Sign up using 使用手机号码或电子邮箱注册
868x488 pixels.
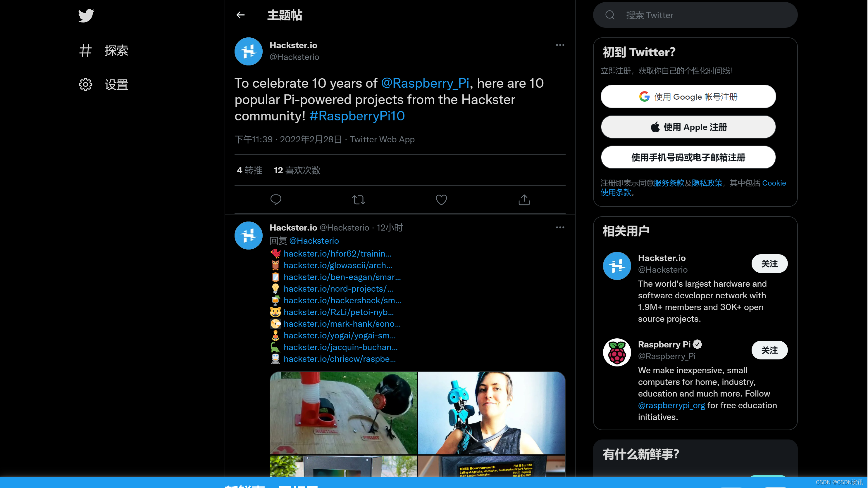click(x=688, y=157)
